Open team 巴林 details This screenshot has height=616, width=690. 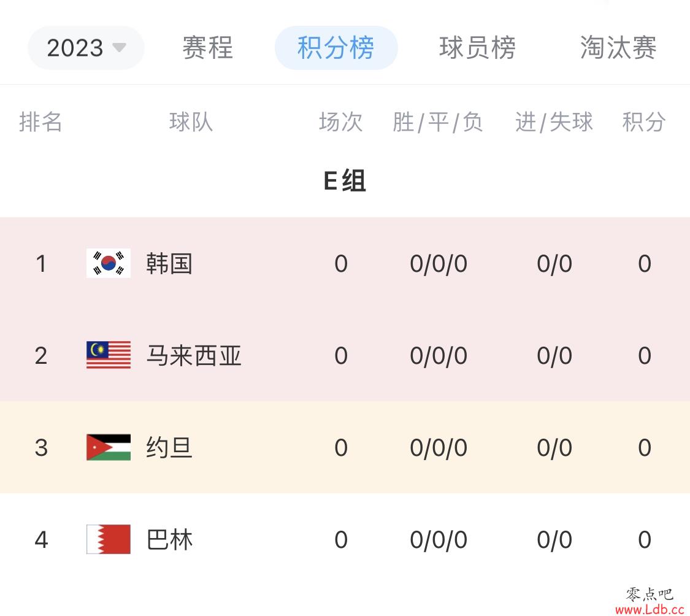(169, 539)
